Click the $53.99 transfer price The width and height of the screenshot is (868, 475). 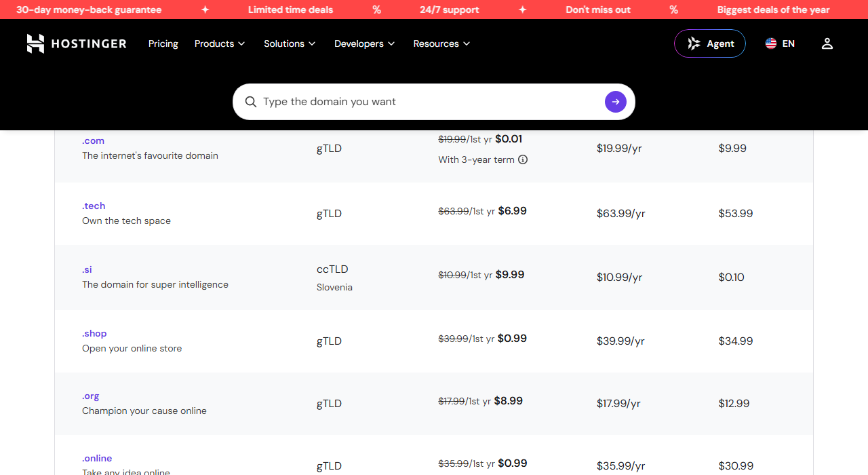pyautogui.click(x=736, y=213)
